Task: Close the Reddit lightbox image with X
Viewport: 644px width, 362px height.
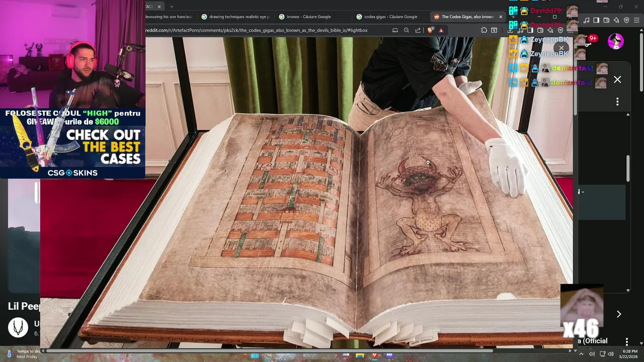Action: (561, 48)
